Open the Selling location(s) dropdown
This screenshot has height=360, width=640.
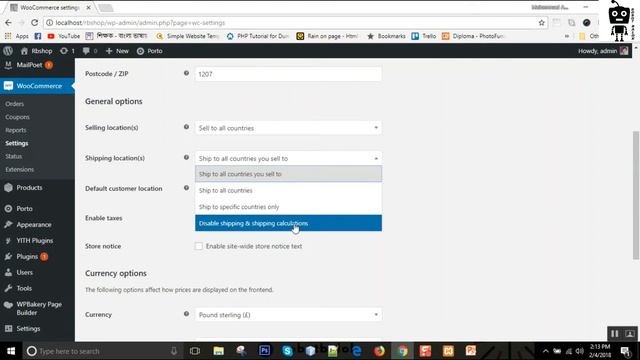288,128
